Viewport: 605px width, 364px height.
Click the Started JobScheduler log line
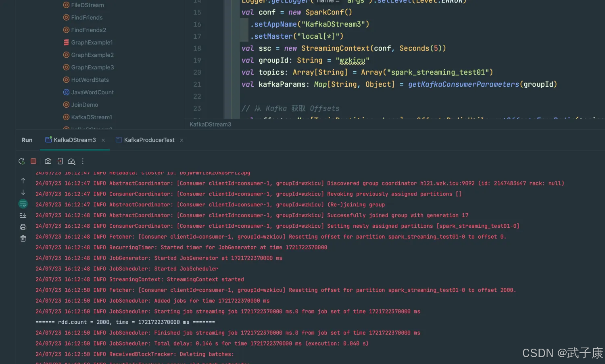[127, 269]
